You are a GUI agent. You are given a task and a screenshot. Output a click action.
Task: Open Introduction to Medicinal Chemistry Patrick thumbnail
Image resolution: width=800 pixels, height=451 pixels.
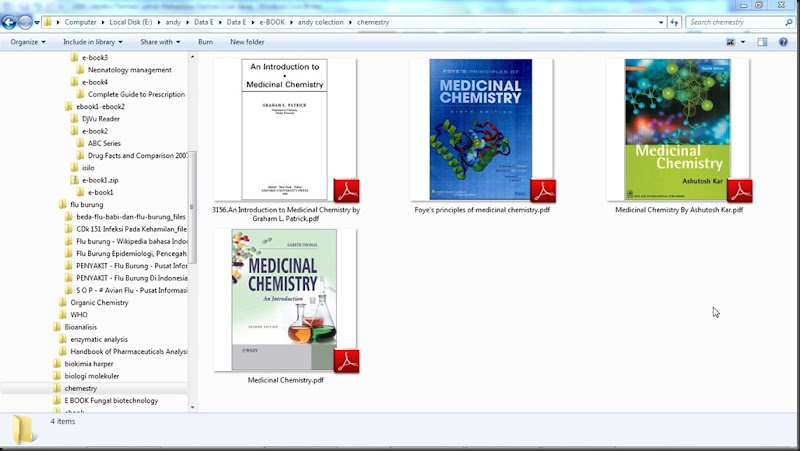(285, 130)
